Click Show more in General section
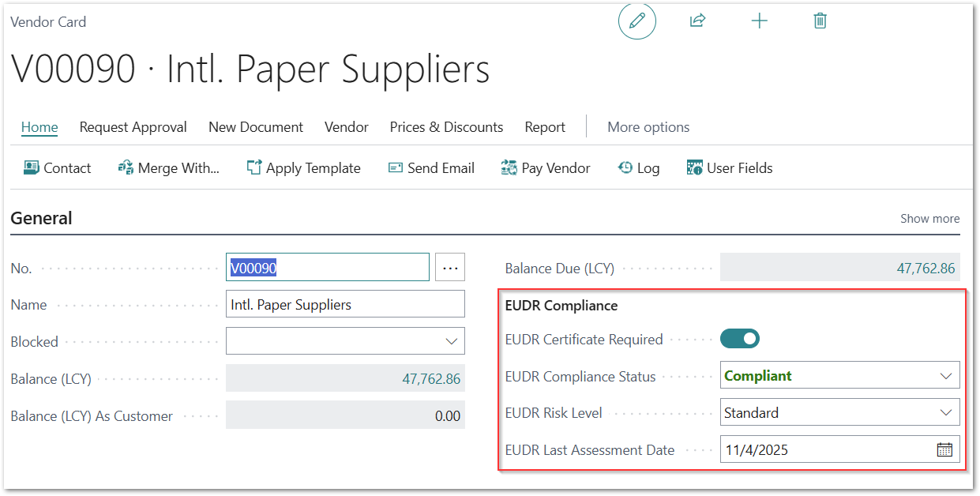 (x=929, y=219)
